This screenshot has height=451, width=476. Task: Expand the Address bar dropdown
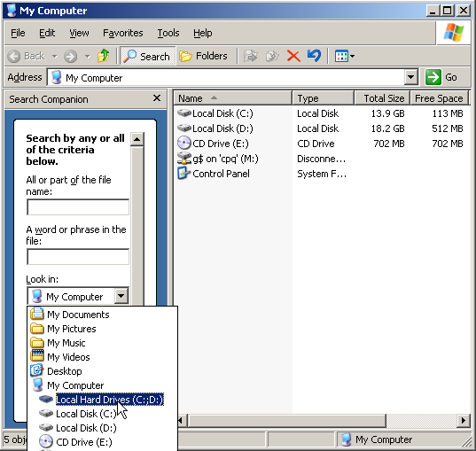[410, 77]
